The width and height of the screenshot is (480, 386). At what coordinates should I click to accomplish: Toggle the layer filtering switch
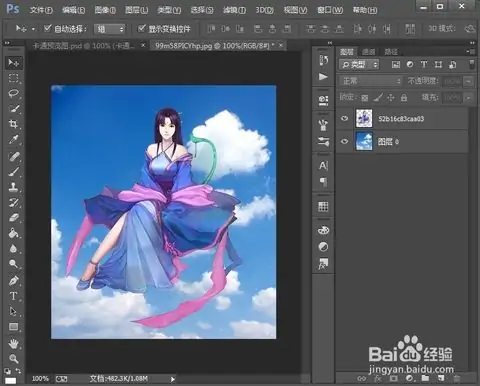tap(471, 64)
